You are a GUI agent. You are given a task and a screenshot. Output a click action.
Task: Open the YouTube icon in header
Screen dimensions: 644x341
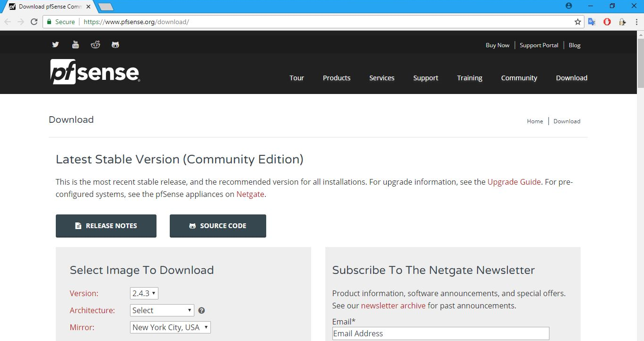(76, 45)
